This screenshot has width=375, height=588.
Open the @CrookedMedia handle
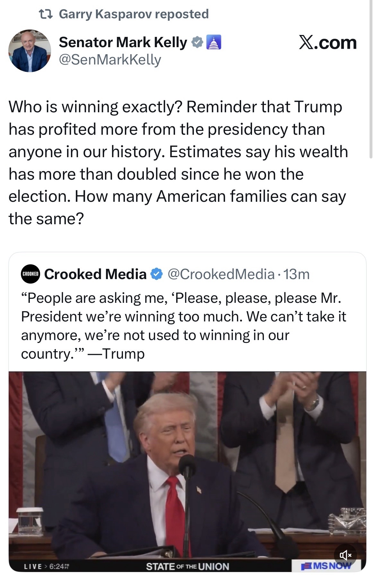221,274
